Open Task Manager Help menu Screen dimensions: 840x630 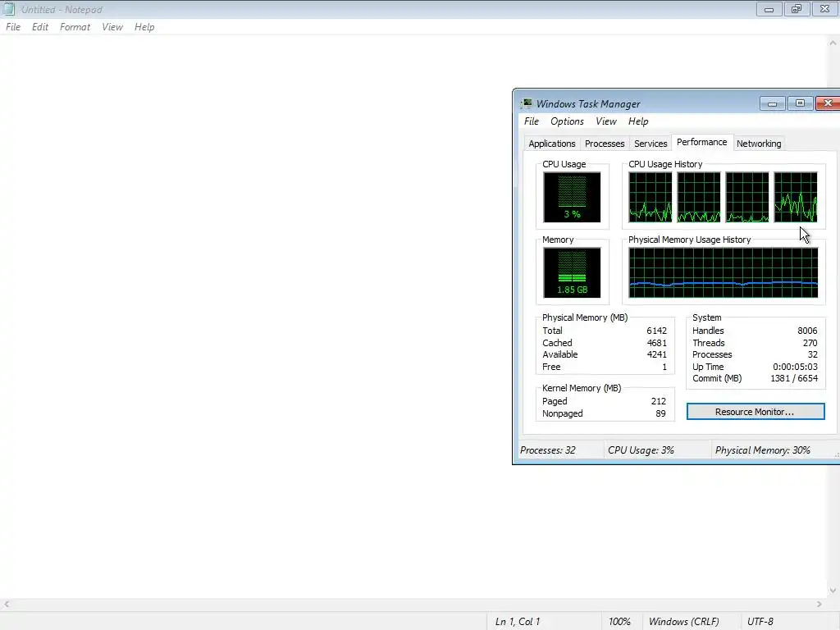(638, 121)
